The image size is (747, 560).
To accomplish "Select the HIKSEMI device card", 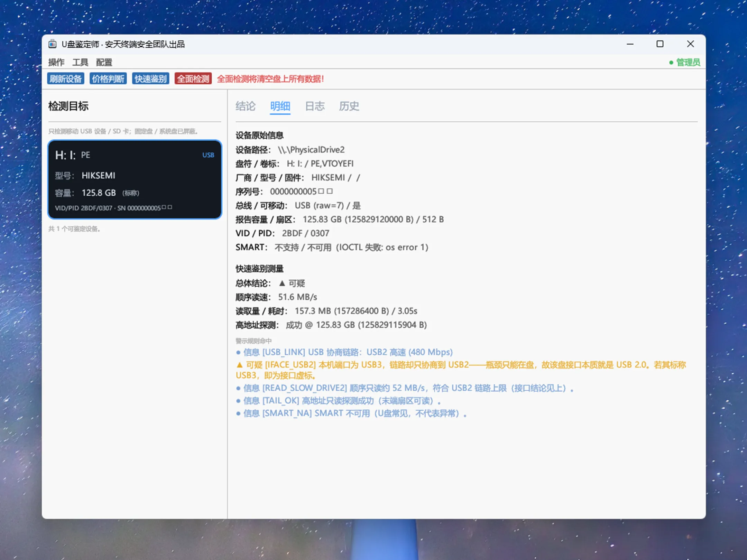I will pyautogui.click(x=135, y=179).
